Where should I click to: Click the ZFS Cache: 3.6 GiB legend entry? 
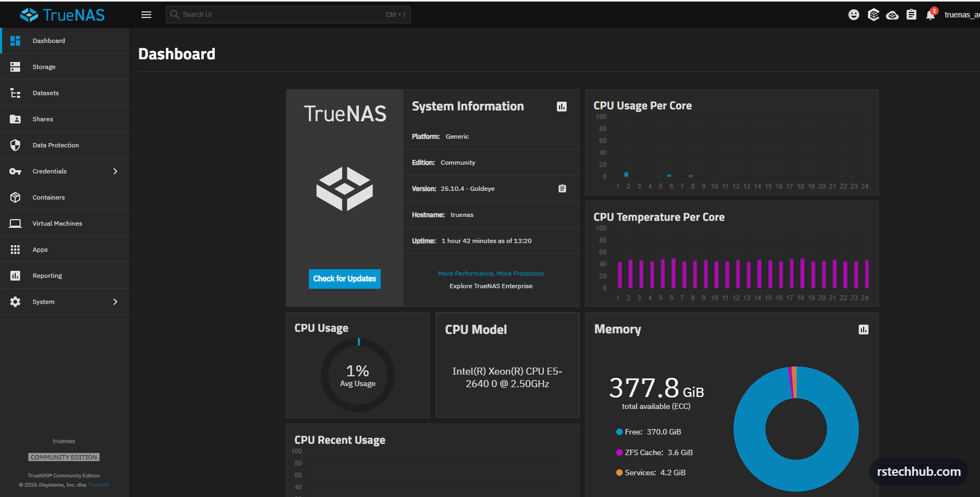654,452
